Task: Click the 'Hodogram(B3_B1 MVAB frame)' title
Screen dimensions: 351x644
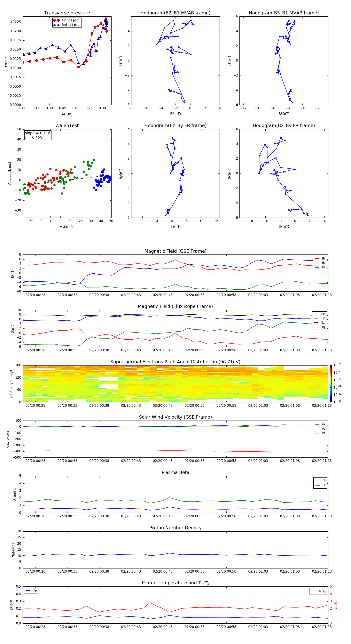Action: click(x=284, y=13)
